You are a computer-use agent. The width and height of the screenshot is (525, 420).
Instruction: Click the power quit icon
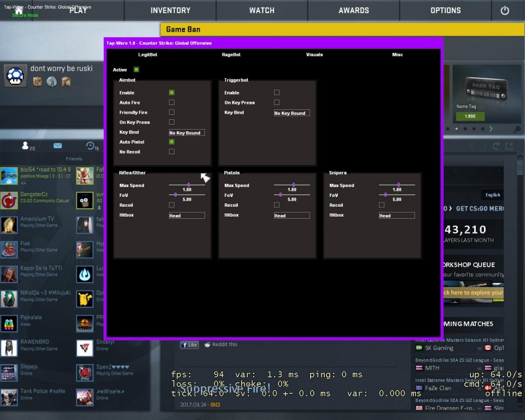click(505, 11)
